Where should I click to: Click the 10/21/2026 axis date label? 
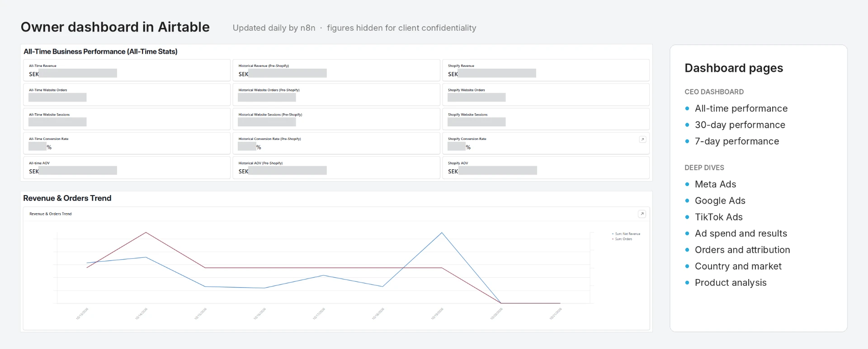556,314
